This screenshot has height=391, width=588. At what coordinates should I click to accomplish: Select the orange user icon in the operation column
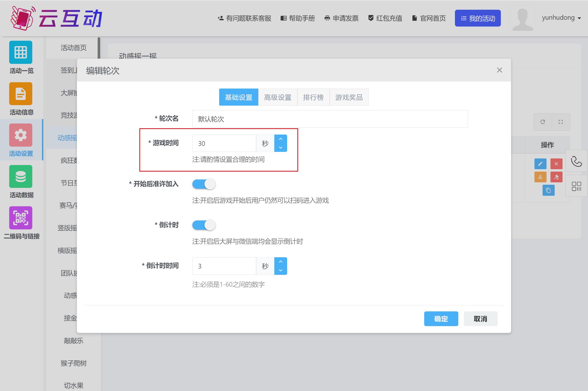[x=540, y=177]
